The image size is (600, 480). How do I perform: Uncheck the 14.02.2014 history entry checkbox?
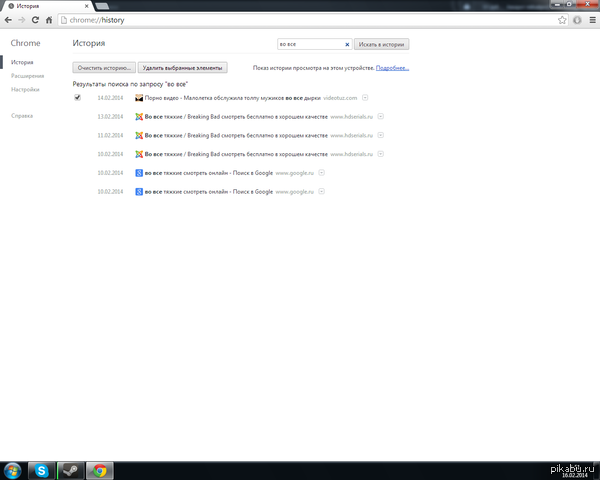(78, 98)
